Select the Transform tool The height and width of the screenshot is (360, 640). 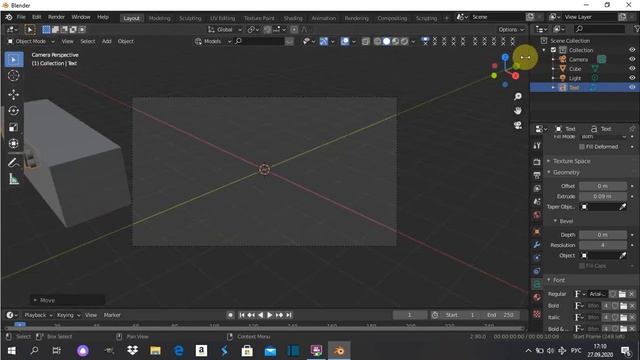tap(13, 144)
